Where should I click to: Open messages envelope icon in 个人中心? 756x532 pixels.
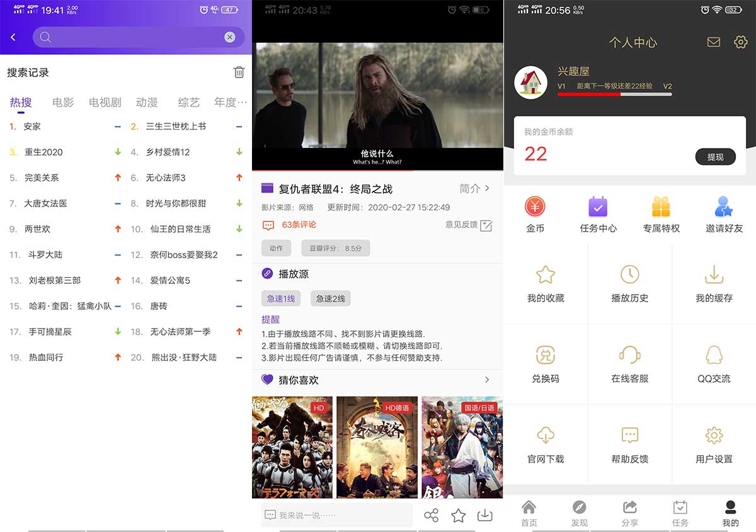714,42
